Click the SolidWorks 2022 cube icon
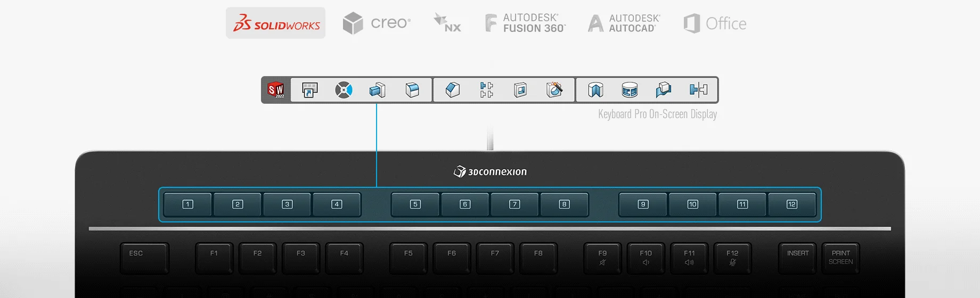980x298 pixels. (x=276, y=90)
